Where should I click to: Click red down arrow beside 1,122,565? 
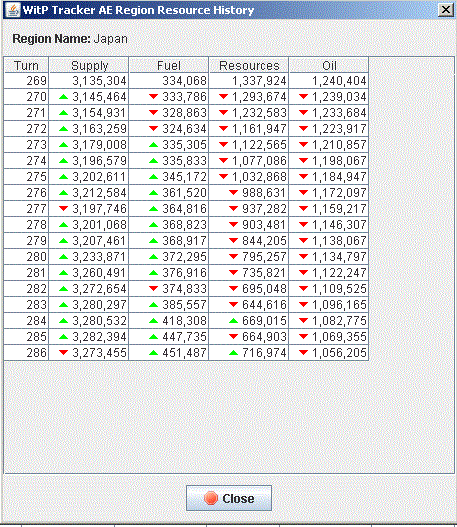[223, 145]
